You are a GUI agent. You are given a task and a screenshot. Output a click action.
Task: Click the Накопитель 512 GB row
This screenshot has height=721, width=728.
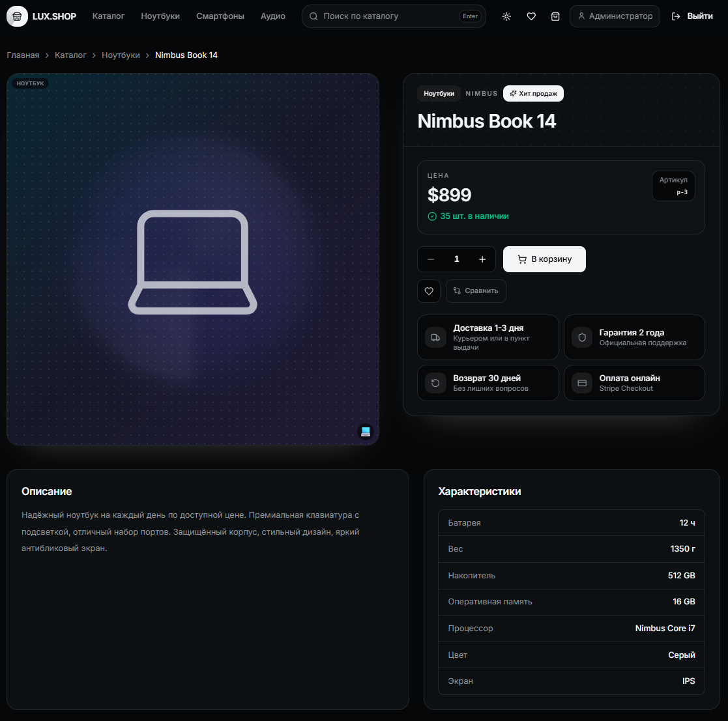point(572,576)
